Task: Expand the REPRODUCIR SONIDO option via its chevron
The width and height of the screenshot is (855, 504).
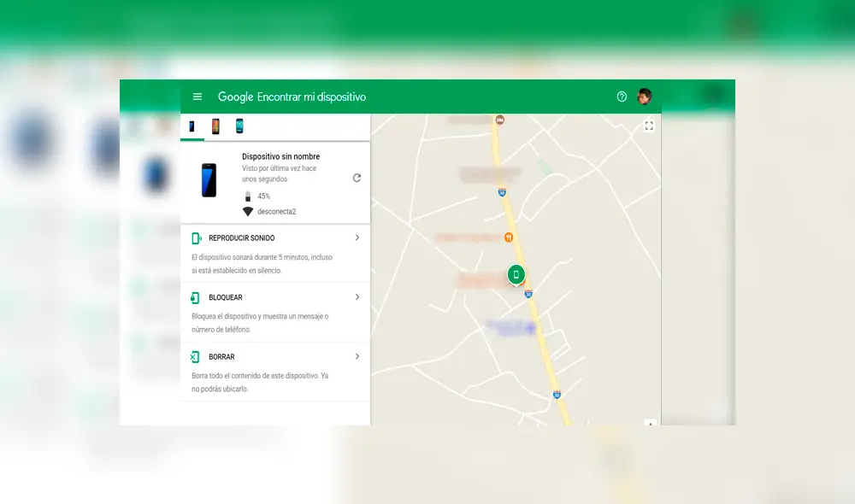Action: [358, 237]
